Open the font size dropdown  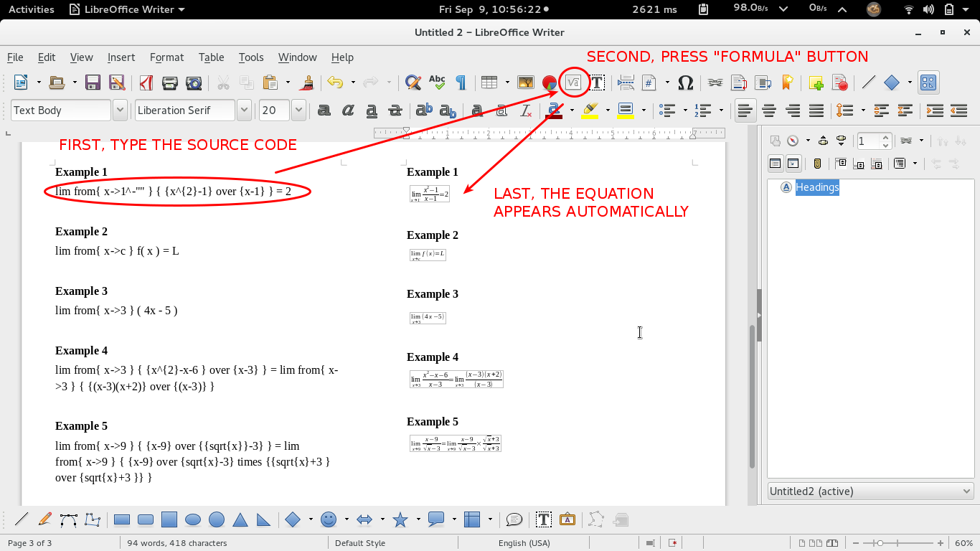298,110
